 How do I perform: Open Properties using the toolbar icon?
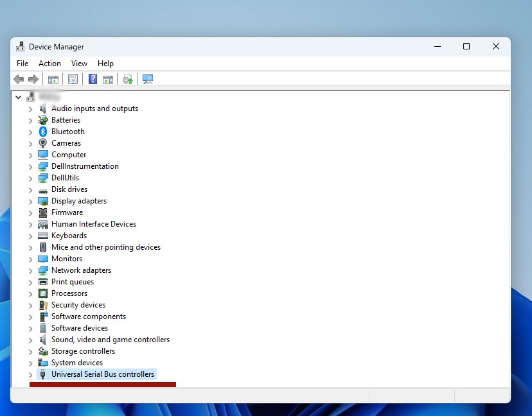(x=73, y=79)
